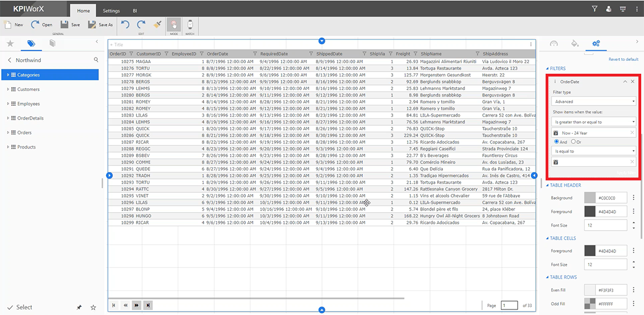Image resolution: width=644 pixels, height=315 pixels.
Task: Add to favorites with the bottom star icon
Action: (93, 307)
